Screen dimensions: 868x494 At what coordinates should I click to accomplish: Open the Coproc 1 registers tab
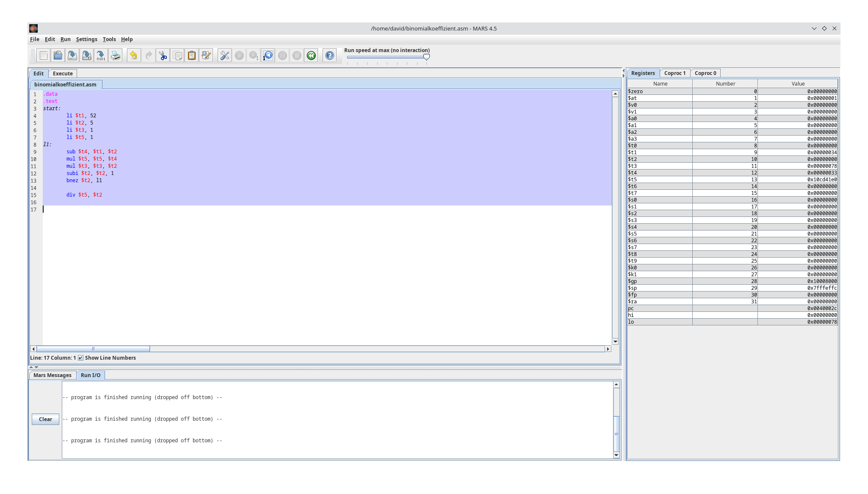point(675,73)
